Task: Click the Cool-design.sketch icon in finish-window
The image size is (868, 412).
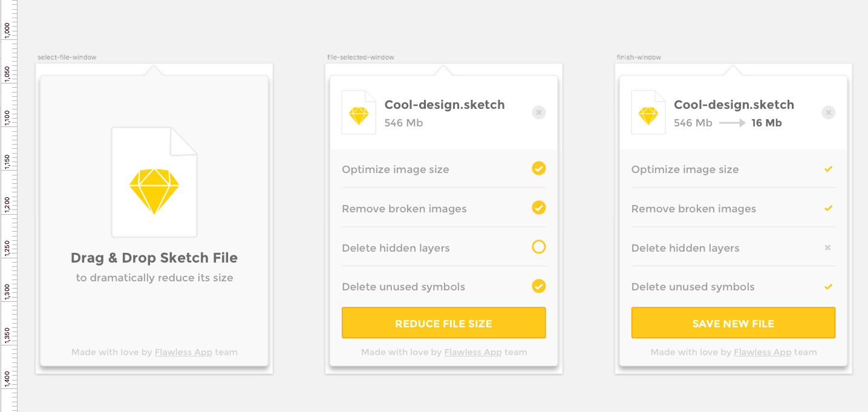Action: tap(648, 113)
